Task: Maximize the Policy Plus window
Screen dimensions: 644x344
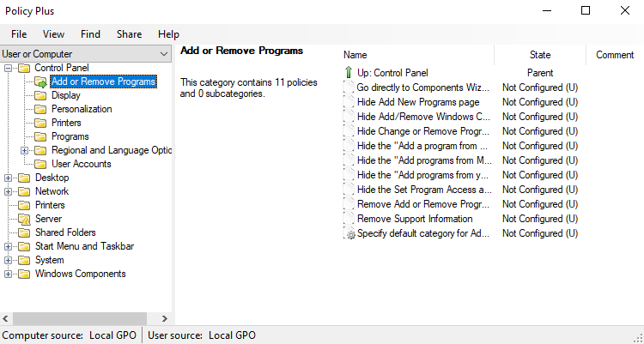Action: [586, 10]
